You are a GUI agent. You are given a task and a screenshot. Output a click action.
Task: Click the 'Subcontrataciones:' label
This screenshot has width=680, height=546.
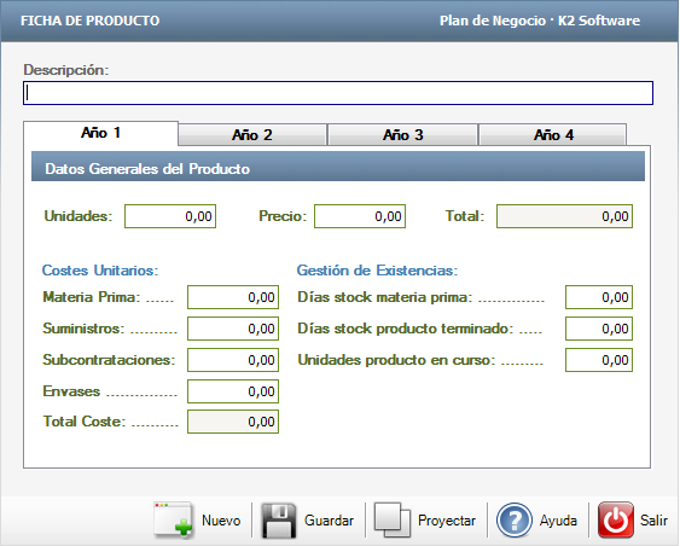point(109,360)
